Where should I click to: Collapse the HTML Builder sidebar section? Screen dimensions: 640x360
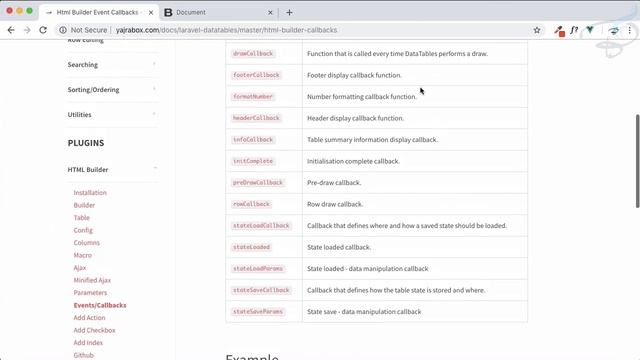112,169
